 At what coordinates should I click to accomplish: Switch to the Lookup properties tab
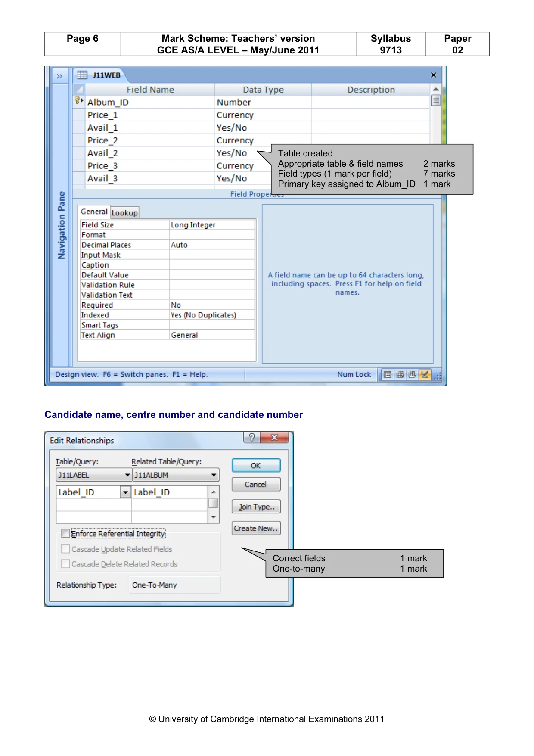(x=124, y=212)
